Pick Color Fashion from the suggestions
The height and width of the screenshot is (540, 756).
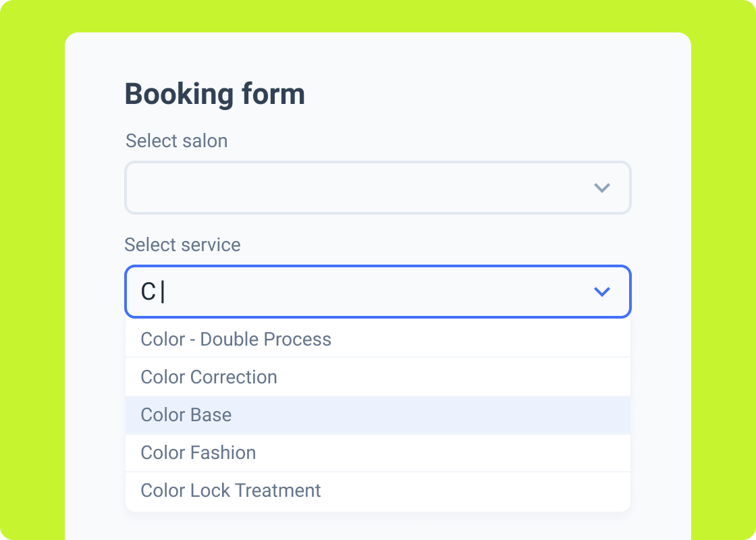[198, 452]
